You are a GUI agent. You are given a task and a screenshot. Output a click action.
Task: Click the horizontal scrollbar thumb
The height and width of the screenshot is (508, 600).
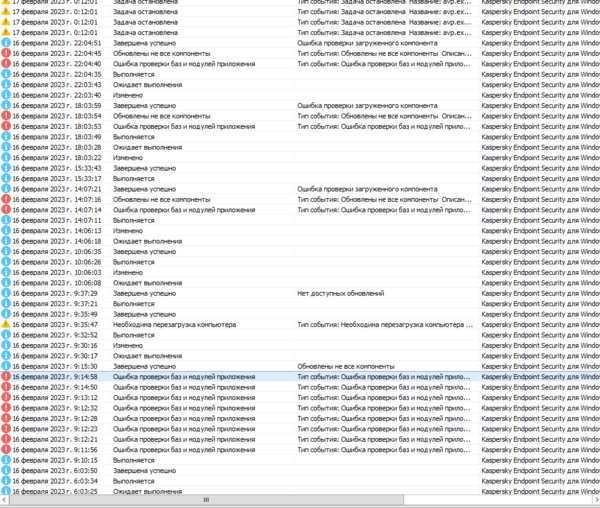tap(206, 500)
